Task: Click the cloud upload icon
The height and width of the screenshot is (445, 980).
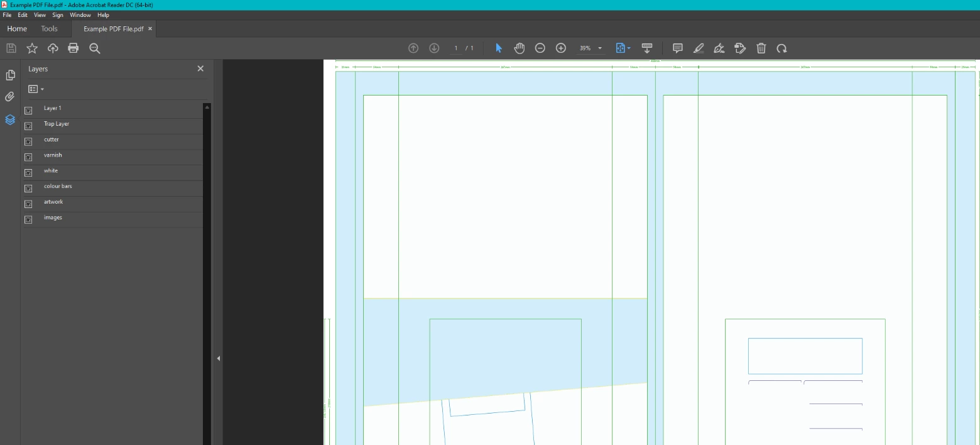Action: click(x=53, y=48)
